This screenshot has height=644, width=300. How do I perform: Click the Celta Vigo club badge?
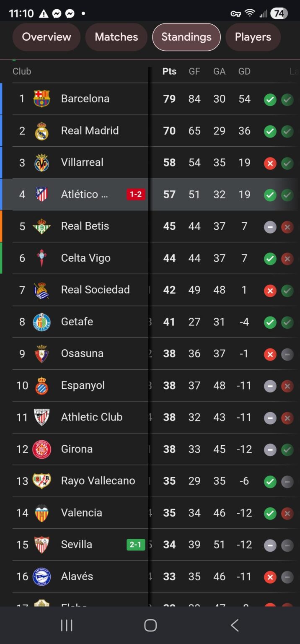point(41,258)
